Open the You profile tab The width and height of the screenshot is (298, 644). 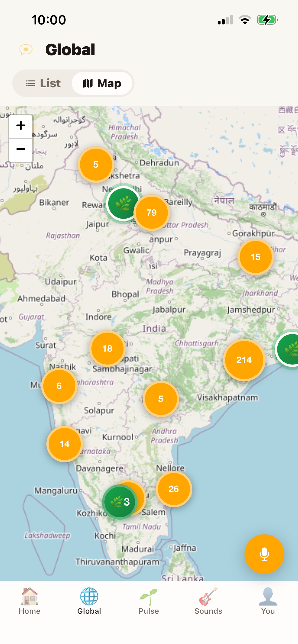click(x=268, y=601)
